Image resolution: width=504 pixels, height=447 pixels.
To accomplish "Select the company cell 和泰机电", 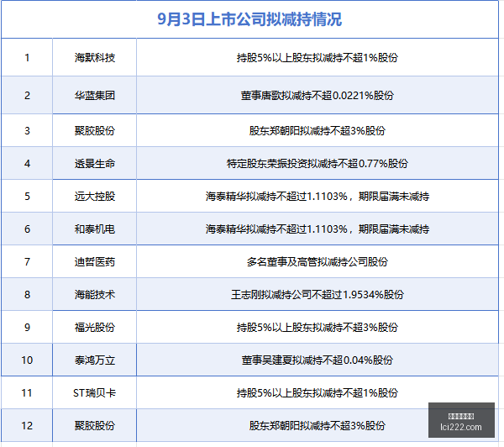I will tap(94, 229).
